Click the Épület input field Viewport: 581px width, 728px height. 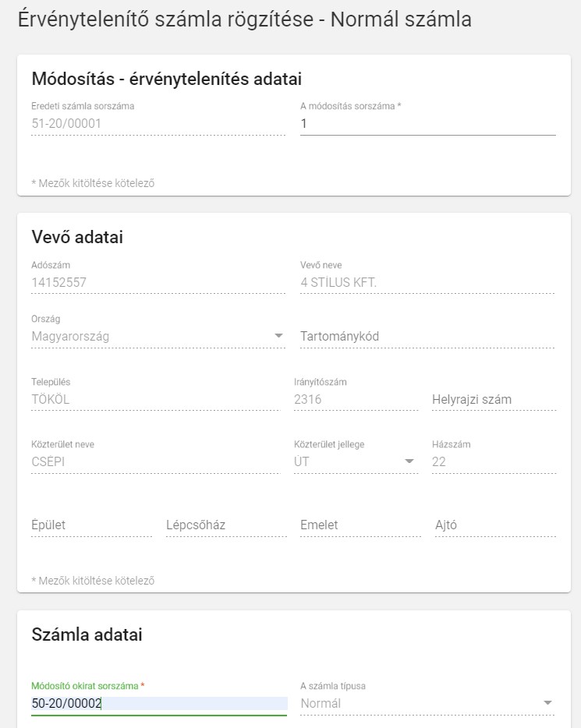91,525
